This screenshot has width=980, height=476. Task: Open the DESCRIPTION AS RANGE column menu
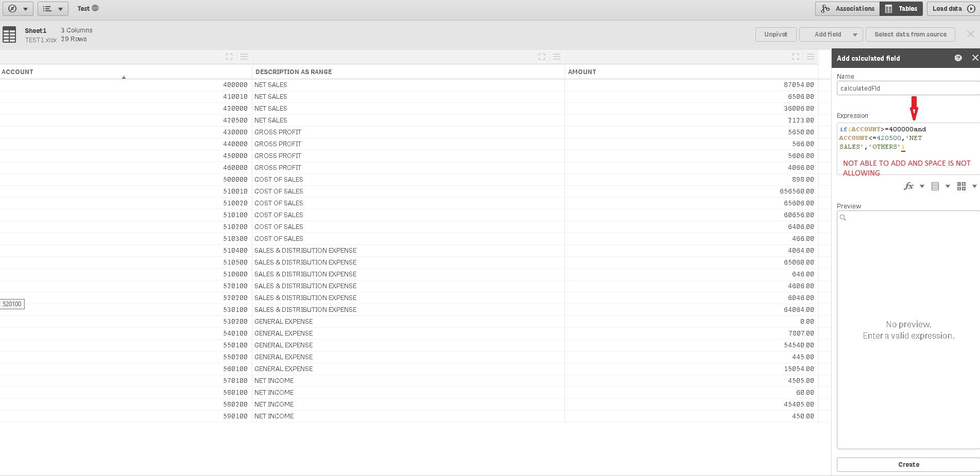click(557, 57)
